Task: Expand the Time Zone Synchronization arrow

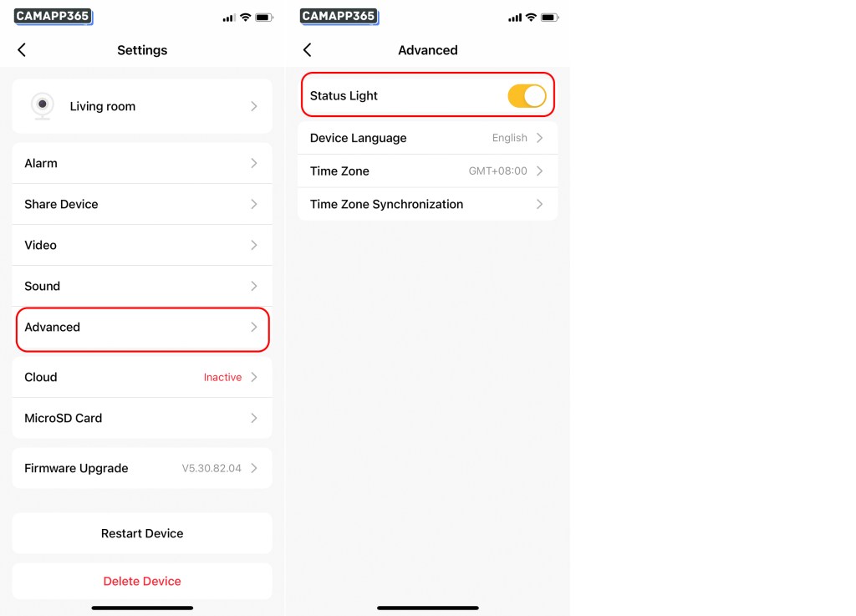Action: (539, 204)
